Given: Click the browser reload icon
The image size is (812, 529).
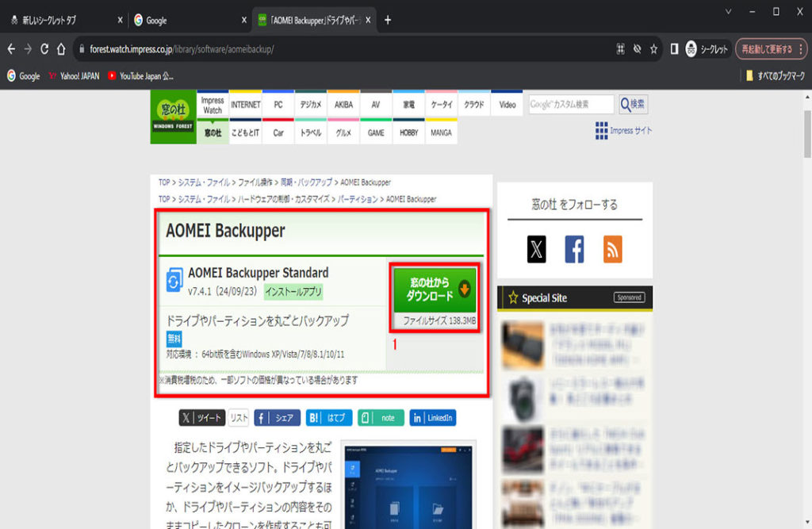Looking at the screenshot, I should (44, 49).
